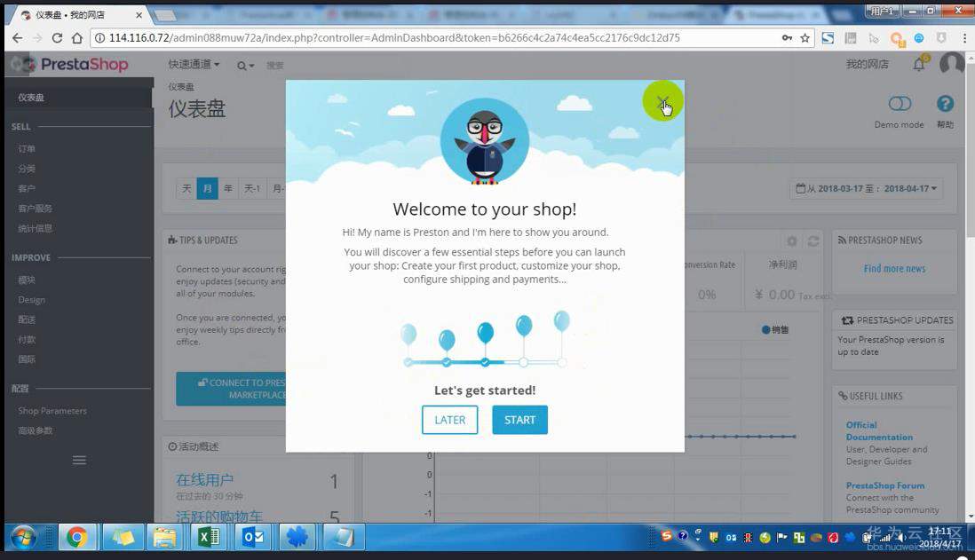Open the Windows Start menu

click(x=24, y=538)
